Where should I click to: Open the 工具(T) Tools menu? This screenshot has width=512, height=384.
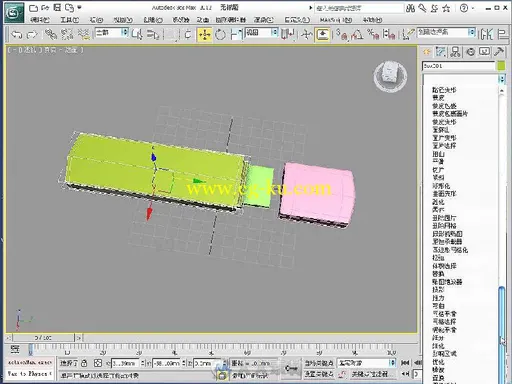[69, 20]
